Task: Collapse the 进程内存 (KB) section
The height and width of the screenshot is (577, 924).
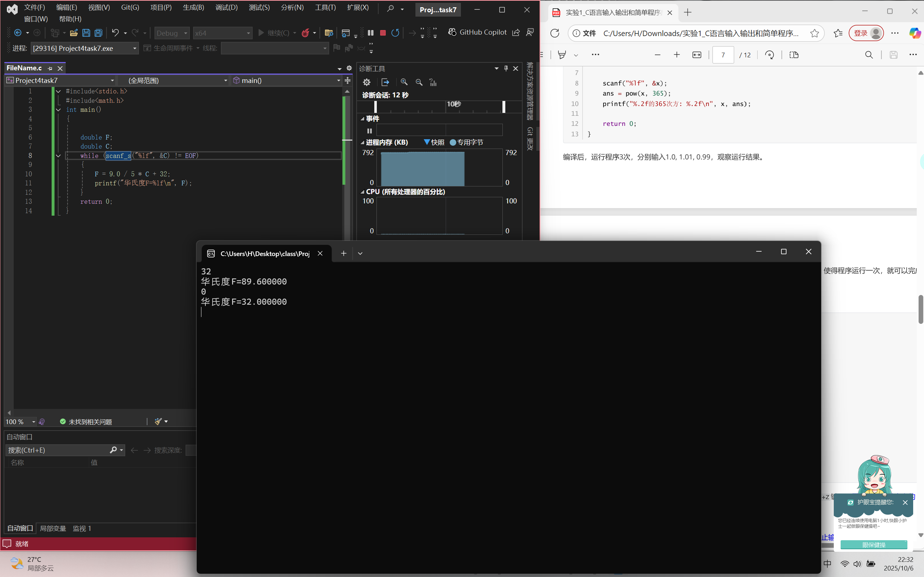Action: pyautogui.click(x=362, y=142)
